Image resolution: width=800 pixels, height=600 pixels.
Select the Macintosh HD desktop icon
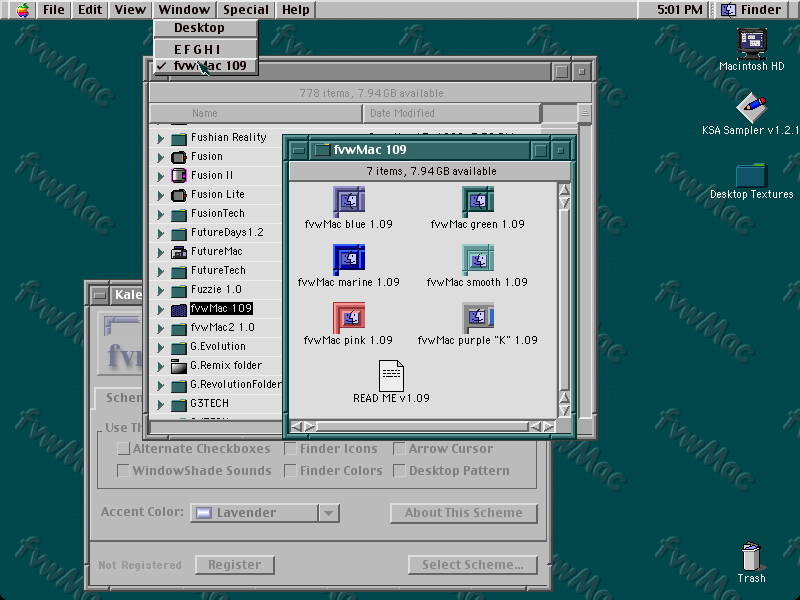click(x=752, y=44)
